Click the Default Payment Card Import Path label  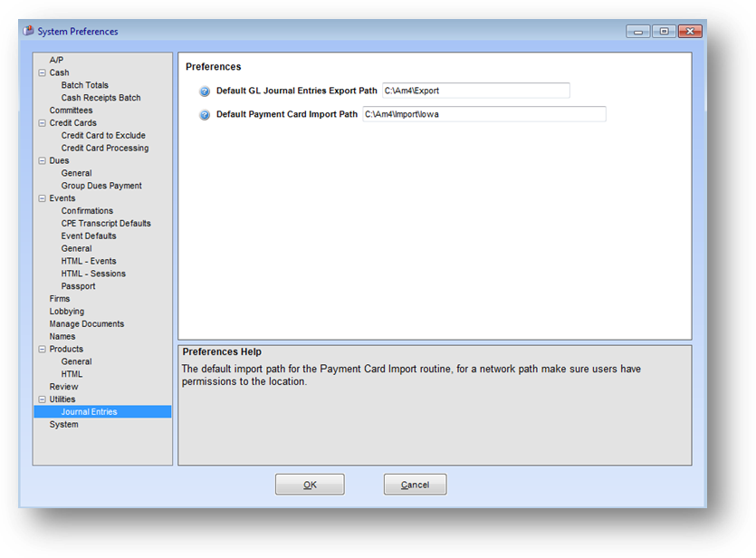(x=287, y=114)
